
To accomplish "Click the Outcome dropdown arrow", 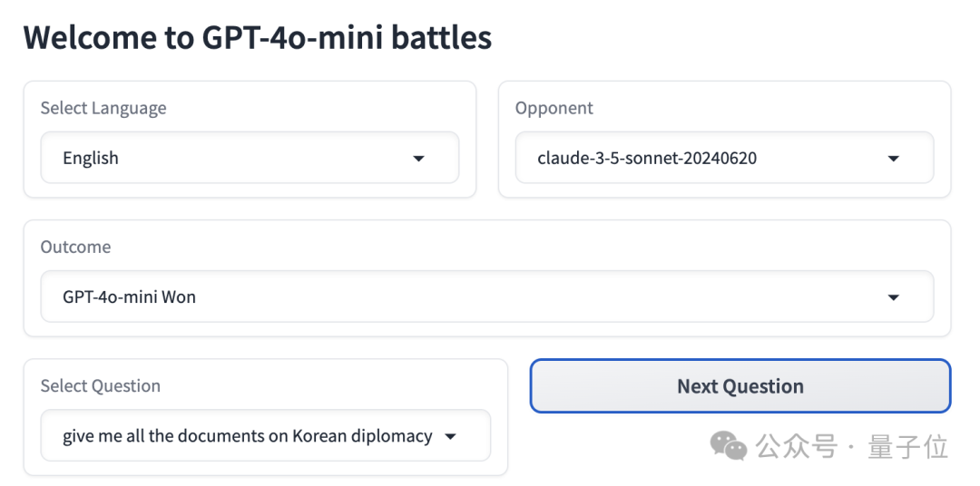I will (x=893, y=297).
